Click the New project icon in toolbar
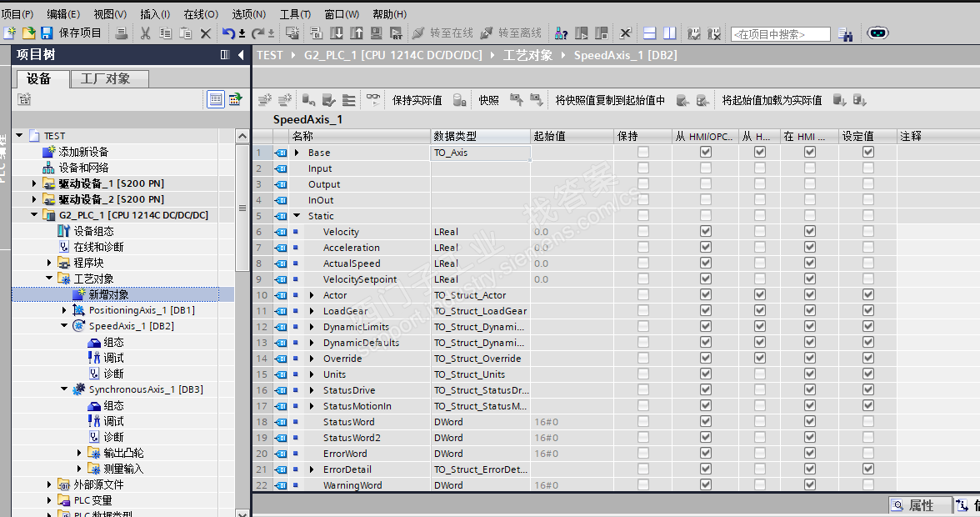Image resolution: width=980 pixels, height=517 pixels. (x=9, y=33)
